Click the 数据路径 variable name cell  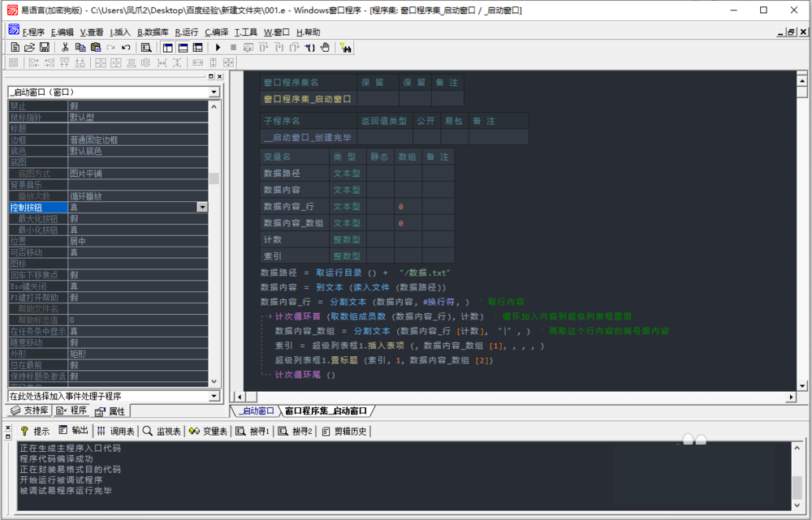[x=294, y=174]
